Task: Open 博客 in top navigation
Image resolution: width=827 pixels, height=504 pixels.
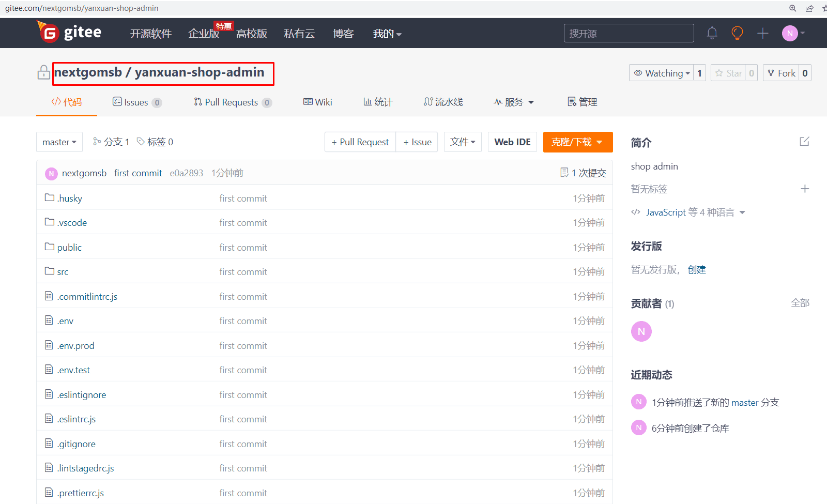Action: [343, 34]
